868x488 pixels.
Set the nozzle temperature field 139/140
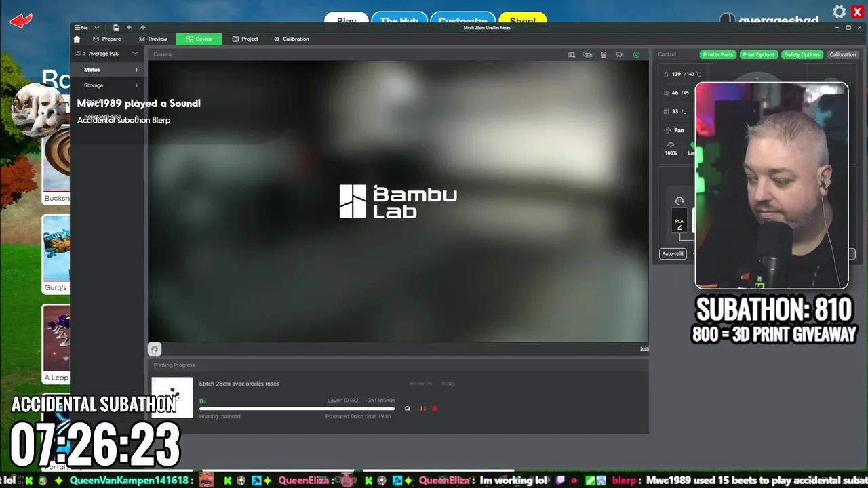pyautogui.click(x=684, y=74)
